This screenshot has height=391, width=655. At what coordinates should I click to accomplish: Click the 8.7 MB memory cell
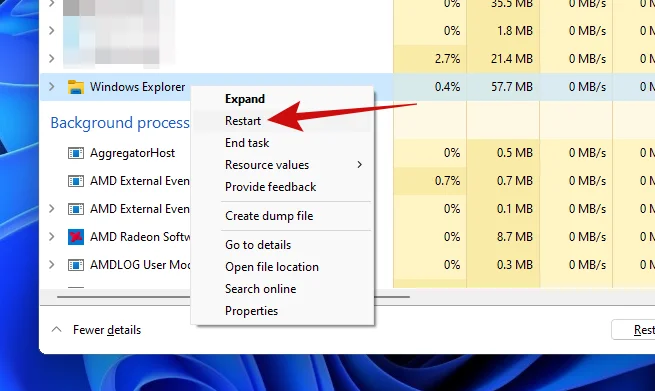pos(503,237)
